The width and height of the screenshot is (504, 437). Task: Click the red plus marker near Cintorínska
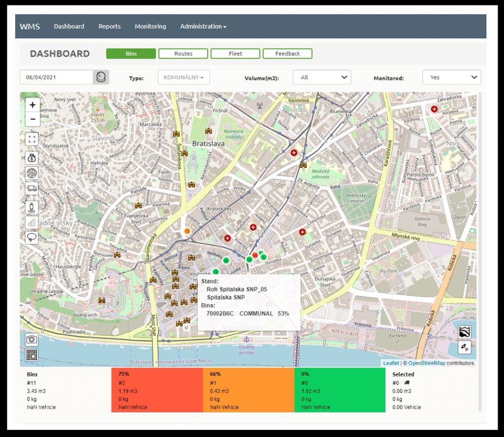coord(303,232)
